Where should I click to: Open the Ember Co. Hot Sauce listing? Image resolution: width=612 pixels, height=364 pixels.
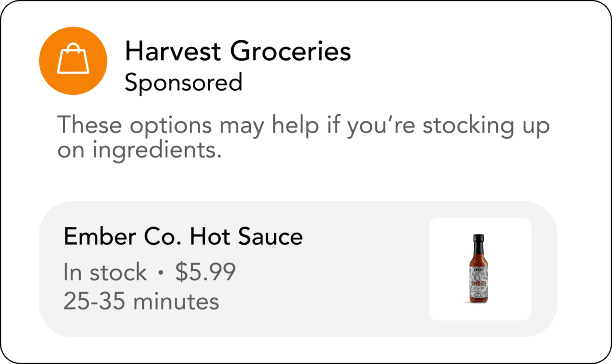(x=298, y=269)
